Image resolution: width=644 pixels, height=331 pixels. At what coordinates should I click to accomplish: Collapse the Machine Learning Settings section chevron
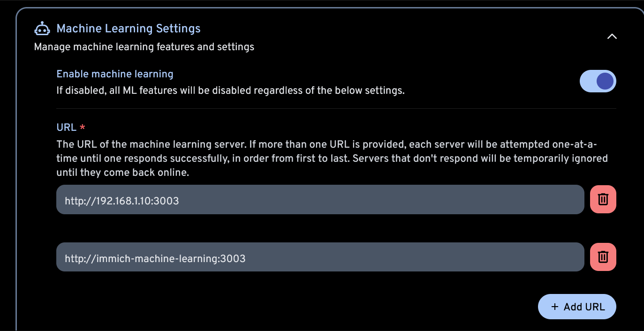click(x=612, y=37)
